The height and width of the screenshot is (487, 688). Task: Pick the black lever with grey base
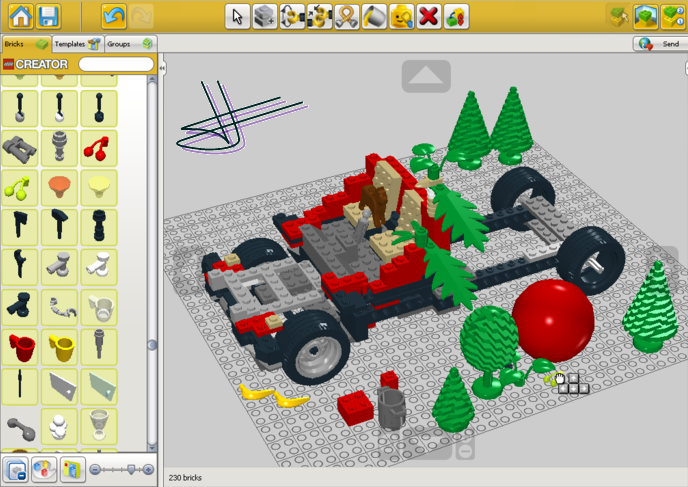click(20, 108)
